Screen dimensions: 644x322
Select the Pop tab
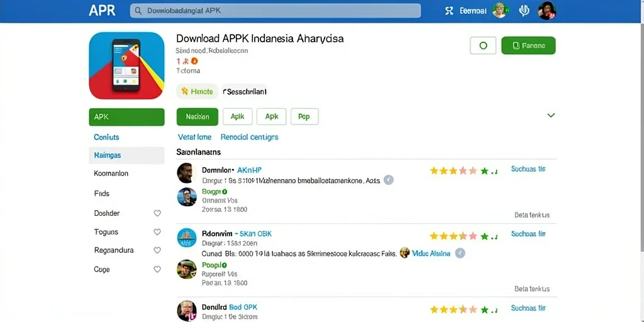(304, 116)
